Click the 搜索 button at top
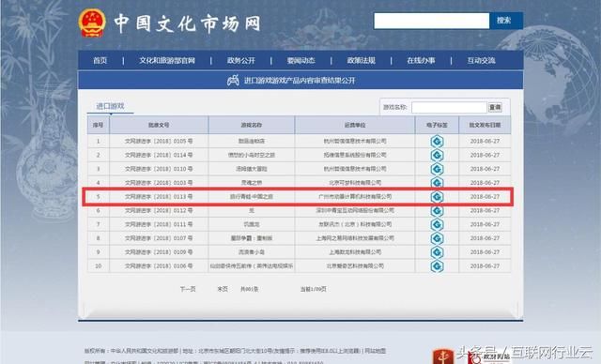Screen dimensions: 601x364 [506, 21]
